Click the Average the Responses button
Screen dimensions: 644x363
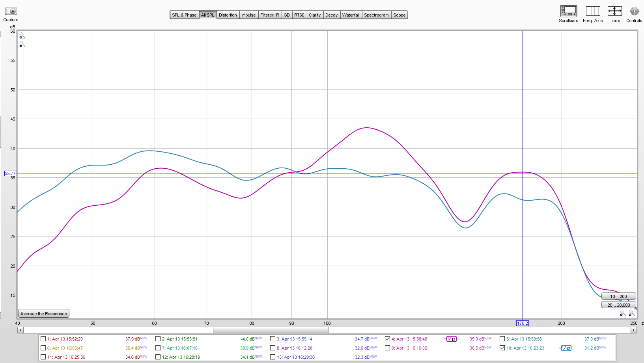[x=44, y=314]
